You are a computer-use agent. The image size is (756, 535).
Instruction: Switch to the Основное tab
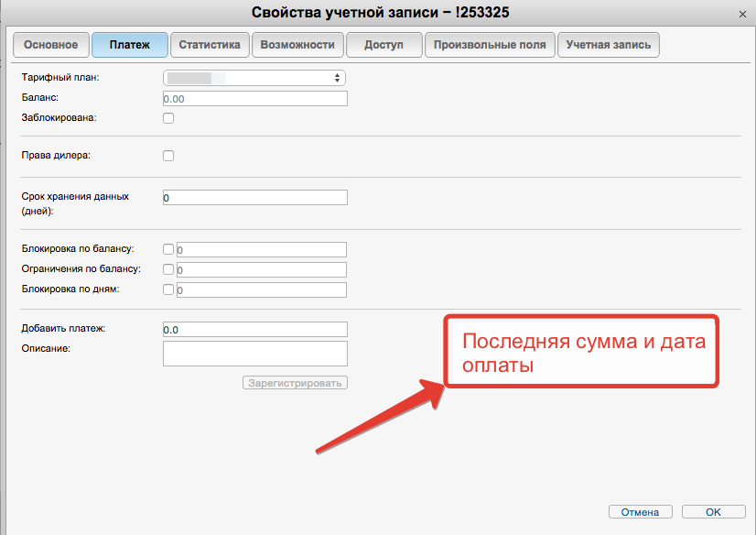point(50,45)
